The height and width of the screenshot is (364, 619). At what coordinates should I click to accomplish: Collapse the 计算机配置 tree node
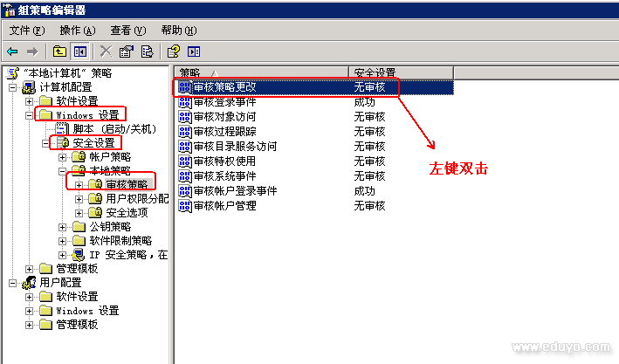tap(12, 87)
